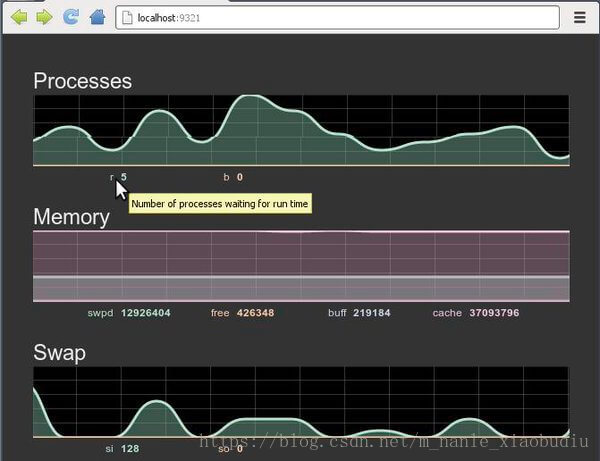Click the buff label
Screen dimensions: 600x461
tap(337, 313)
